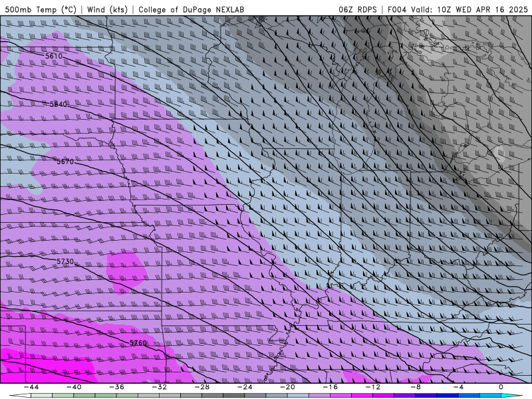Click the 5670 height contour label

click(x=65, y=162)
